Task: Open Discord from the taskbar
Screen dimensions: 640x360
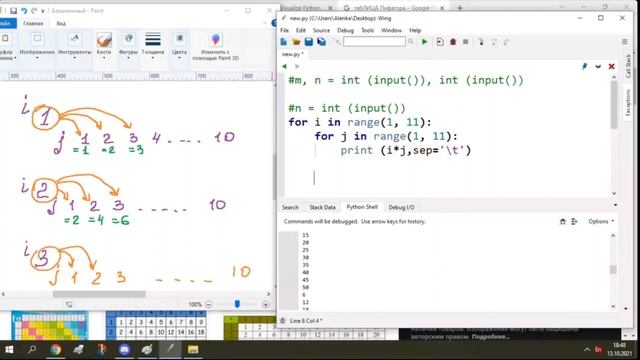Action: (x=124, y=350)
